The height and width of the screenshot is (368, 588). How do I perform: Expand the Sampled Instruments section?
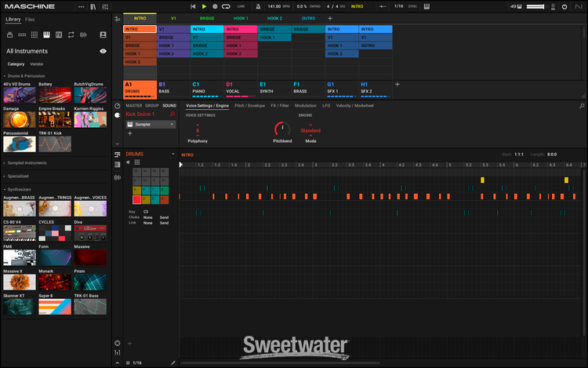click(x=25, y=162)
